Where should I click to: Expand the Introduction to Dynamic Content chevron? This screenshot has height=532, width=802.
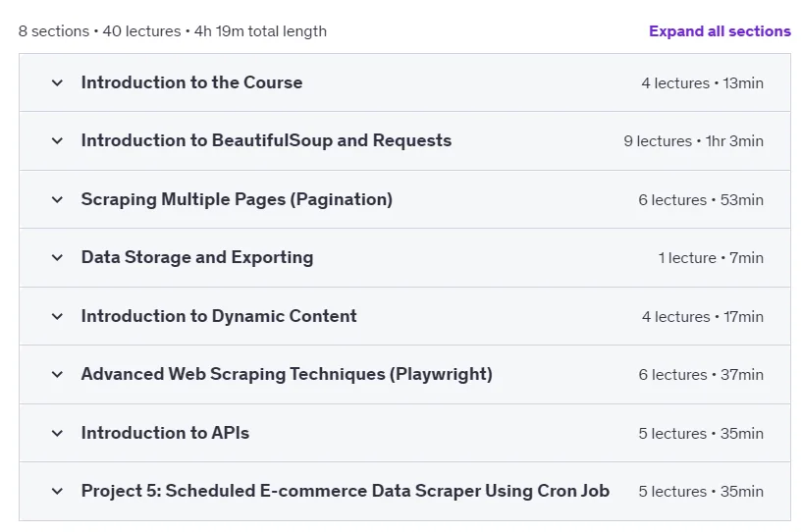57,316
